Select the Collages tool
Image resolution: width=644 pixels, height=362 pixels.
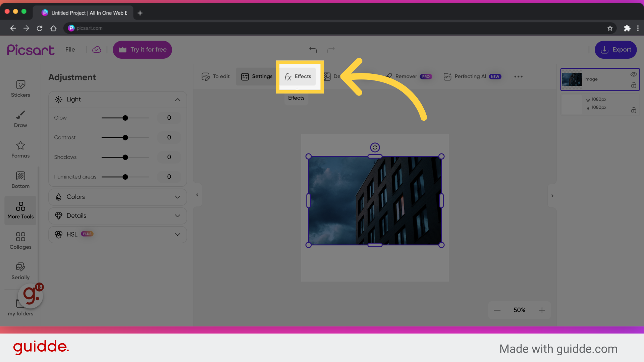click(20, 240)
